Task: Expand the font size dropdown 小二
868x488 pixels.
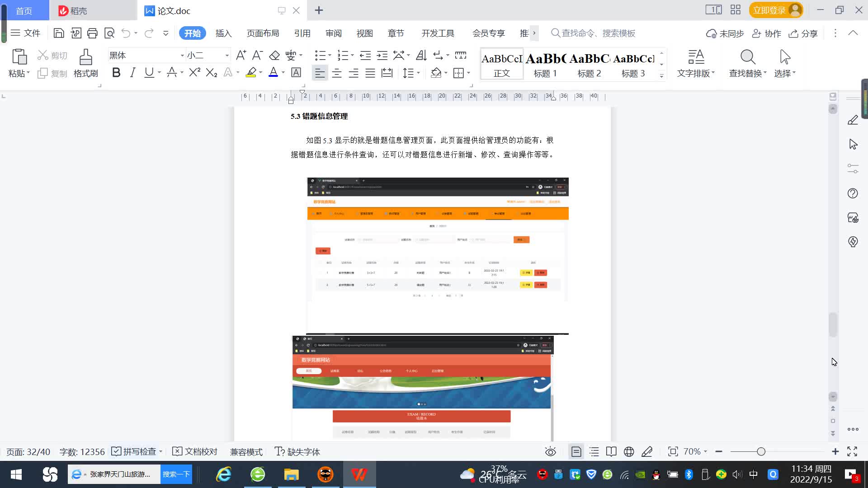Action: coord(227,56)
